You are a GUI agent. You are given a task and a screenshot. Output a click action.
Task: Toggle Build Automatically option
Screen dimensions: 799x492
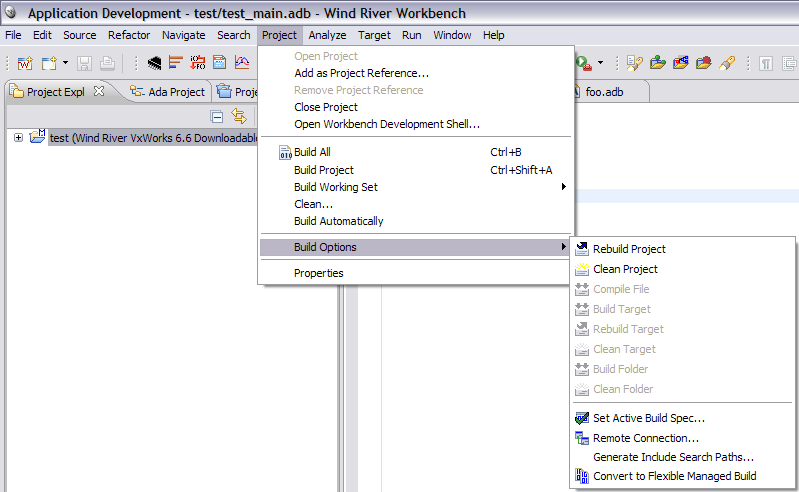coord(416,221)
